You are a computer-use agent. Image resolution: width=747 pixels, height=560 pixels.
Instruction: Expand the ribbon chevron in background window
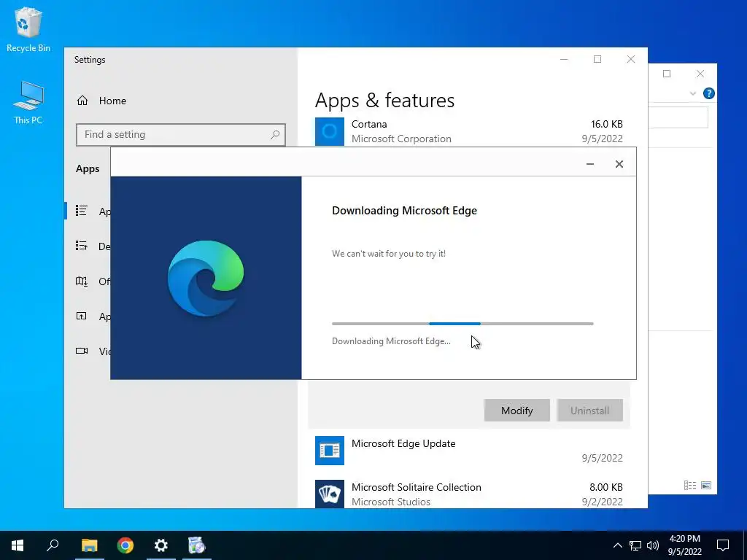(x=693, y=94)
